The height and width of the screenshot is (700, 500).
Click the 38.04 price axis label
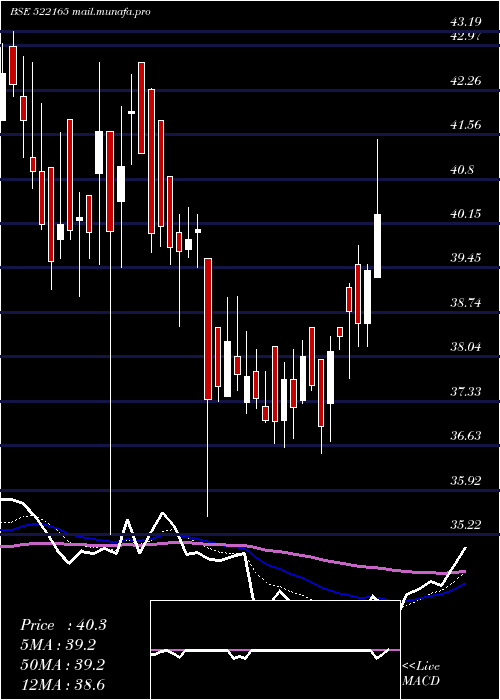coord(466,346)
